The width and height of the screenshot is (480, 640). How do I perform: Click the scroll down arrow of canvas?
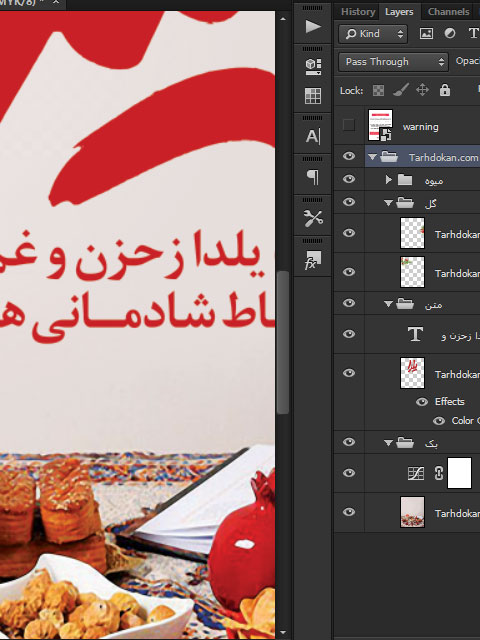(283, 632)
